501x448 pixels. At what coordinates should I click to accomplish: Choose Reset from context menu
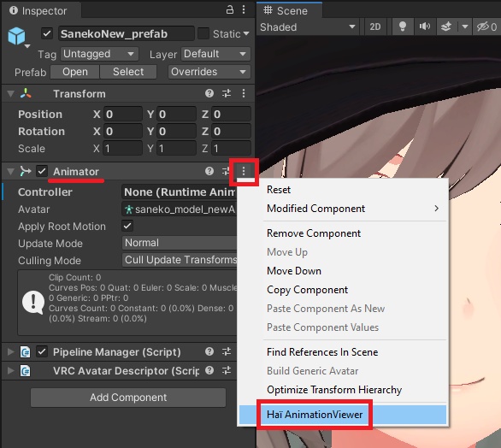343,190
